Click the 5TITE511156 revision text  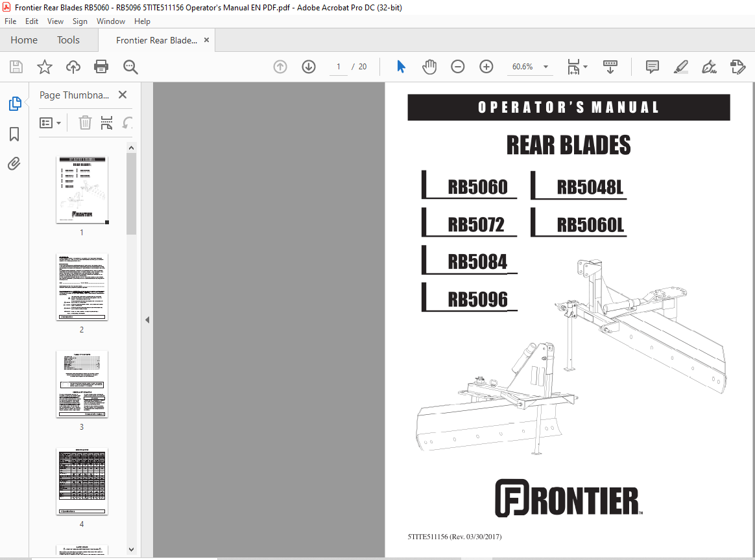tap(455, 537)
